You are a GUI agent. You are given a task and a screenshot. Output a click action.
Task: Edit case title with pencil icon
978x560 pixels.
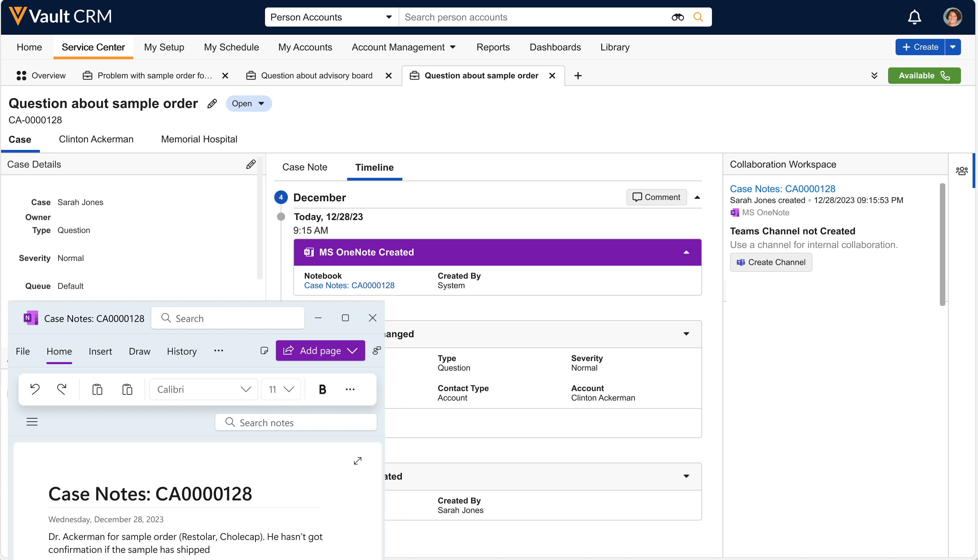tap(212, 104)
